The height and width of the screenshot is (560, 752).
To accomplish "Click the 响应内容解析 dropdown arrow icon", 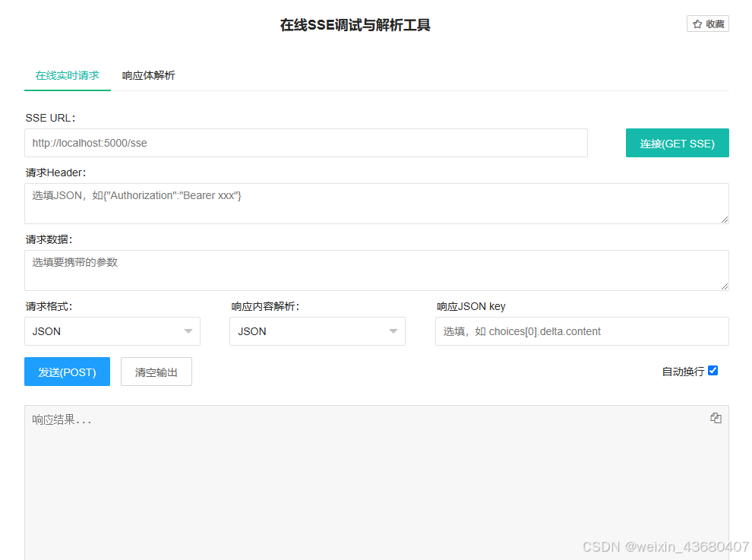I will coord(393,331).
